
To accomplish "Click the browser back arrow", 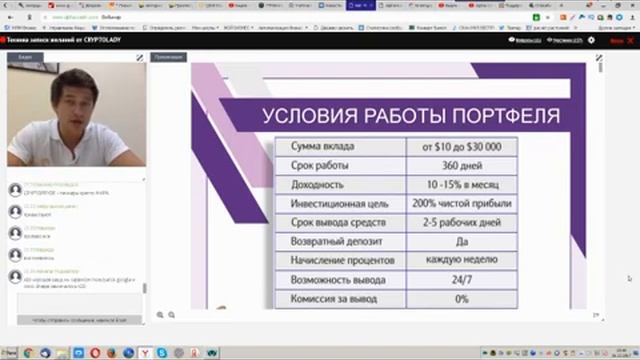I will click(x=10, y=18).
